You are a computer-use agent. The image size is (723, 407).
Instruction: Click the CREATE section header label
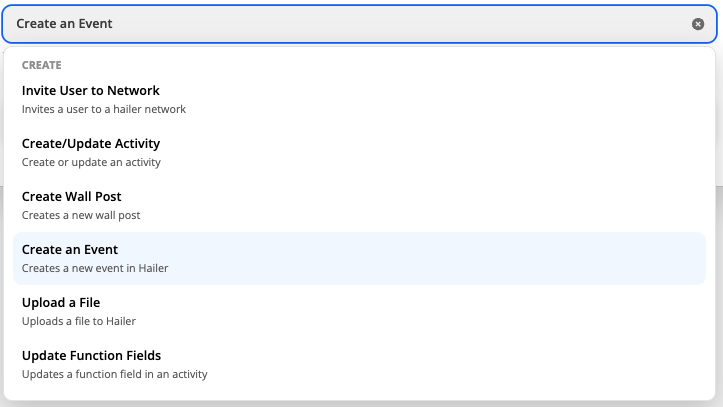click(41, 65)
